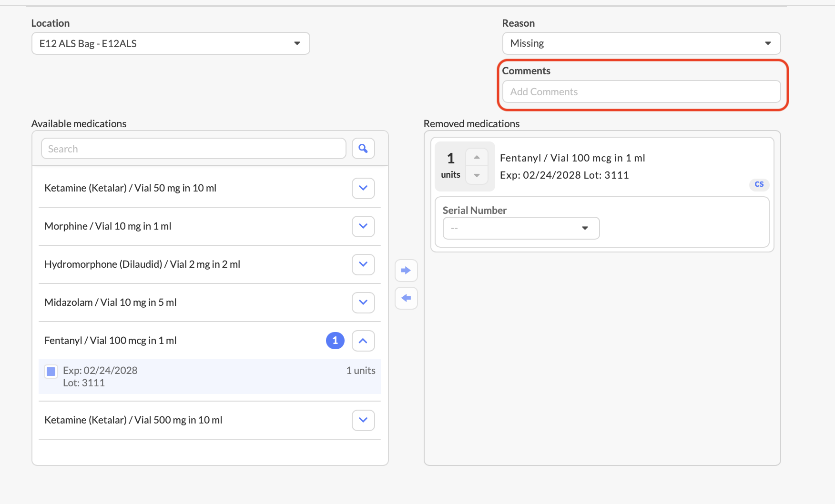Collapse the Fentanyl Vial 100 mcg row
835x504 pixels.
coord(363,341)
